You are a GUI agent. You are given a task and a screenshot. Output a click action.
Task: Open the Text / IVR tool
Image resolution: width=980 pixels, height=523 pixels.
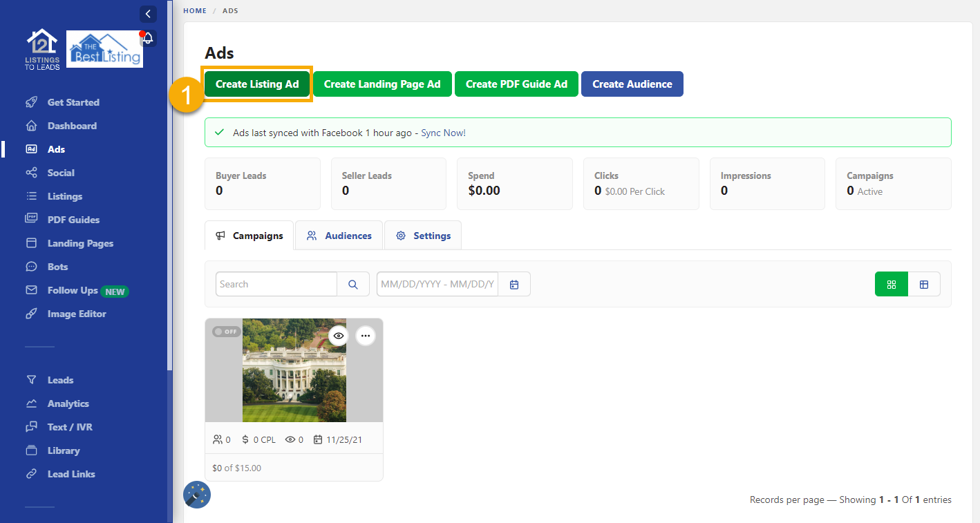[69, 426]
